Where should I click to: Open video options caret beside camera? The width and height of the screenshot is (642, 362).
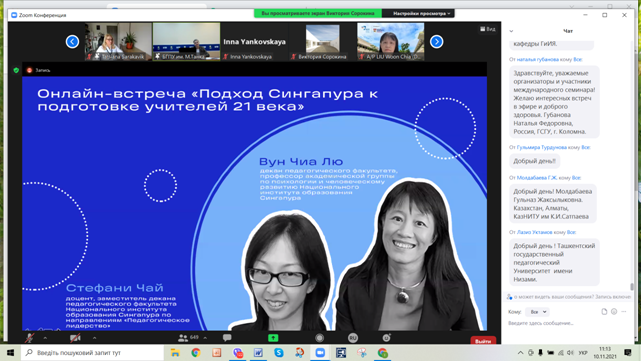[x=94, y=338]
